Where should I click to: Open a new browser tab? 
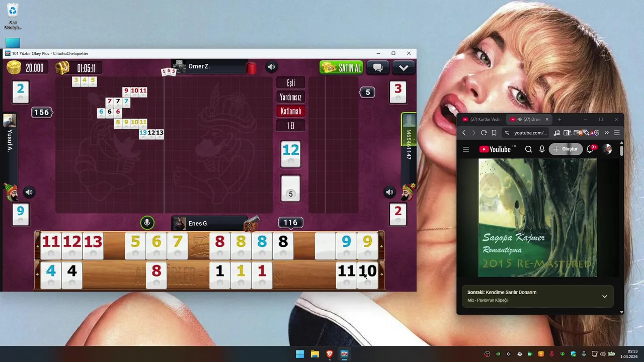click(x=559, y=120)
